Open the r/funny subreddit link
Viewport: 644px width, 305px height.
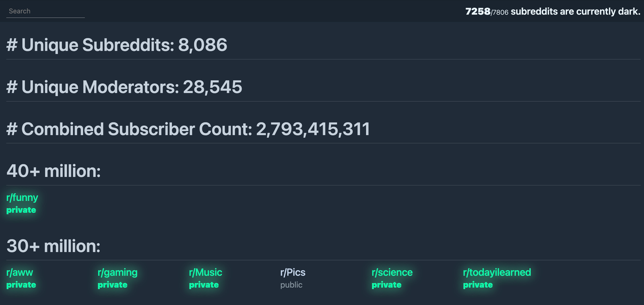pos(22,197)
